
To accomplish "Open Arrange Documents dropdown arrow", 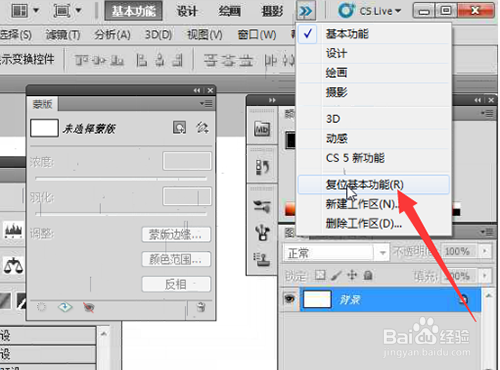I will point(36,10).
